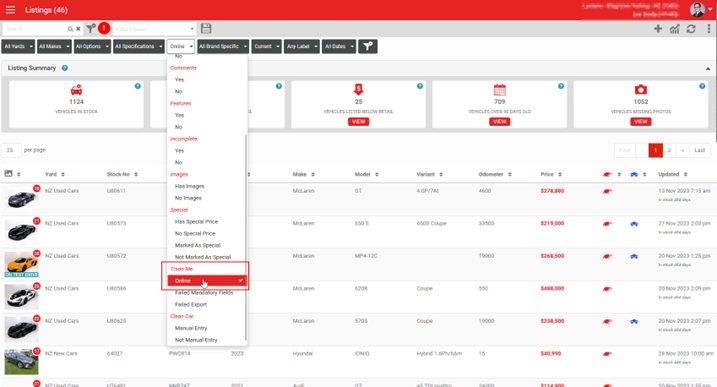Screen dimensions: 717x387
Task: Click blue car icon in U80573 row
Action: pyautogui.click(x=634, y=224)
